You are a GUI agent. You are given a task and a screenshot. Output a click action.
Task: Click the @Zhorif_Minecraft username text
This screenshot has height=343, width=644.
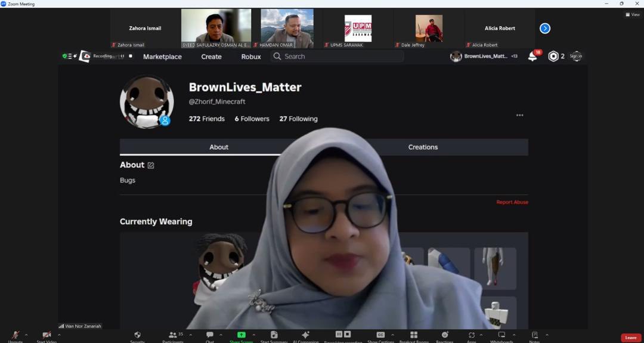pyautogui.click(x=217, y=101)
